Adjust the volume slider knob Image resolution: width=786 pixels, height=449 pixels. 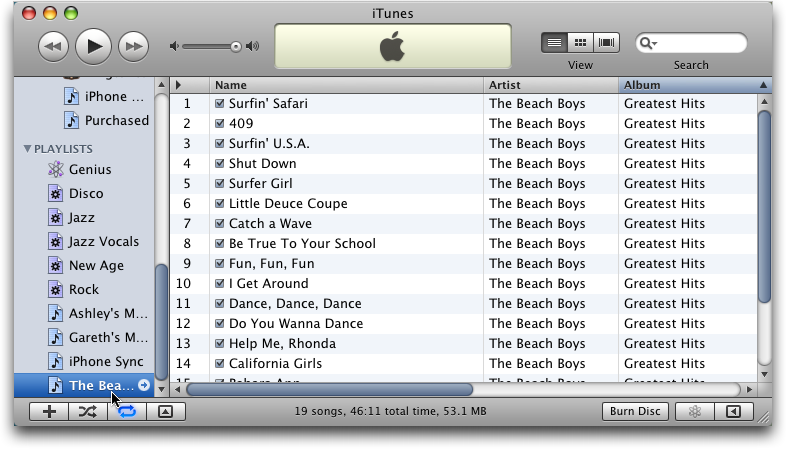coord(236,46)
